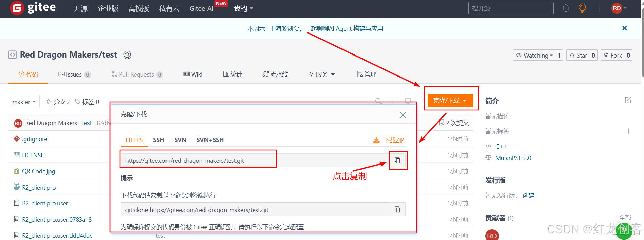Open the announcement link about 上海源创会

pos(315,29)
